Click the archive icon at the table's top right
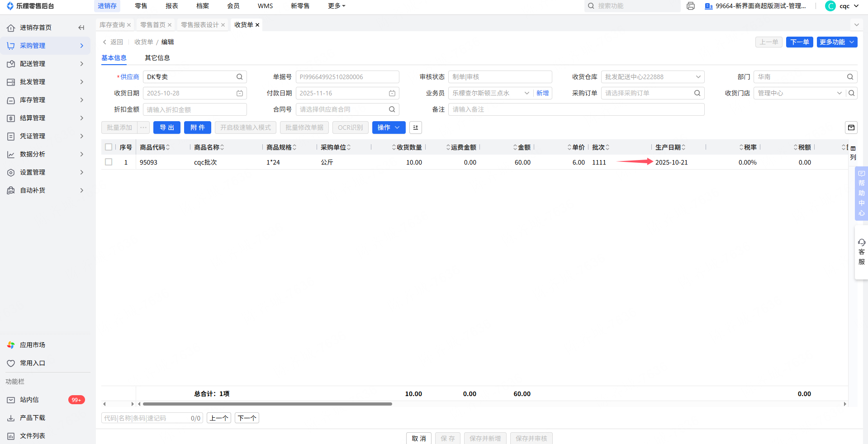Screen dimensions: 868x444 click(x=851, y=128)
